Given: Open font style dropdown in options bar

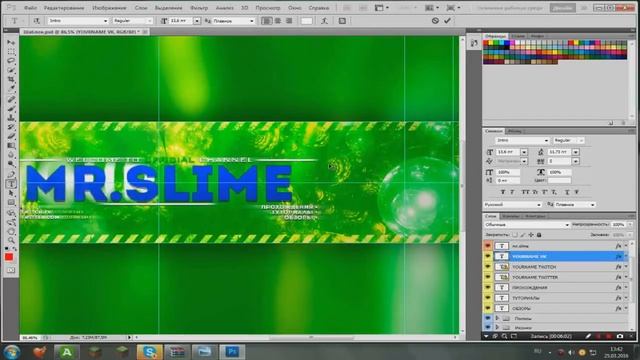Looking at the screenshot, I should pos(149,21).
